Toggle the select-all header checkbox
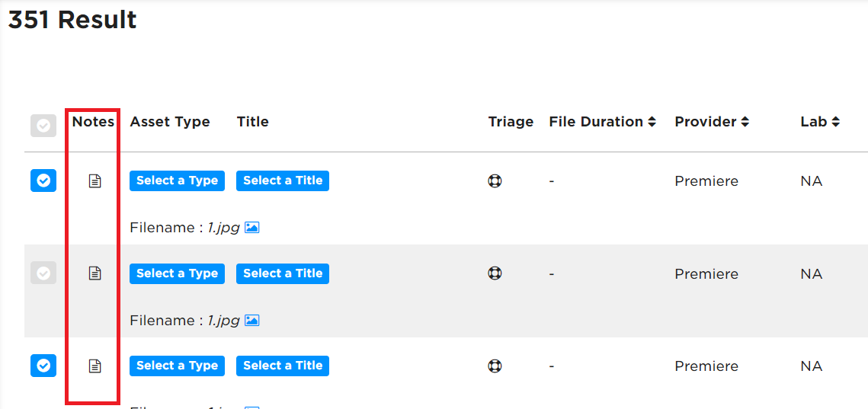Viewport: 868px width, 409px height. pyautogui.click(x=43, y=126)
